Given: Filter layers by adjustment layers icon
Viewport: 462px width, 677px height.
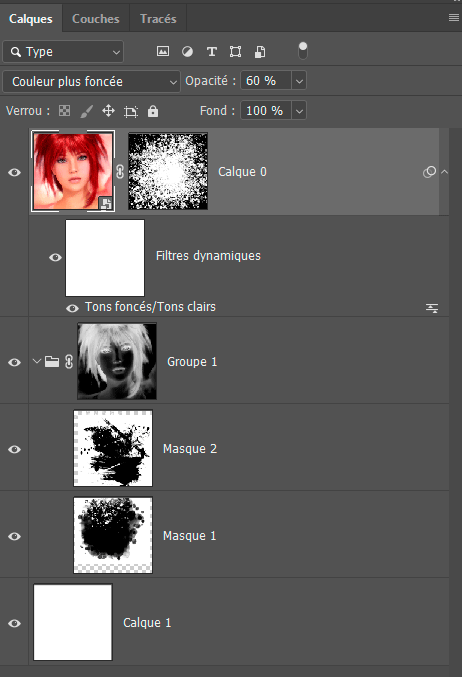Looking at the screenshot, I should pyautogui.click(x=187, y=52).
